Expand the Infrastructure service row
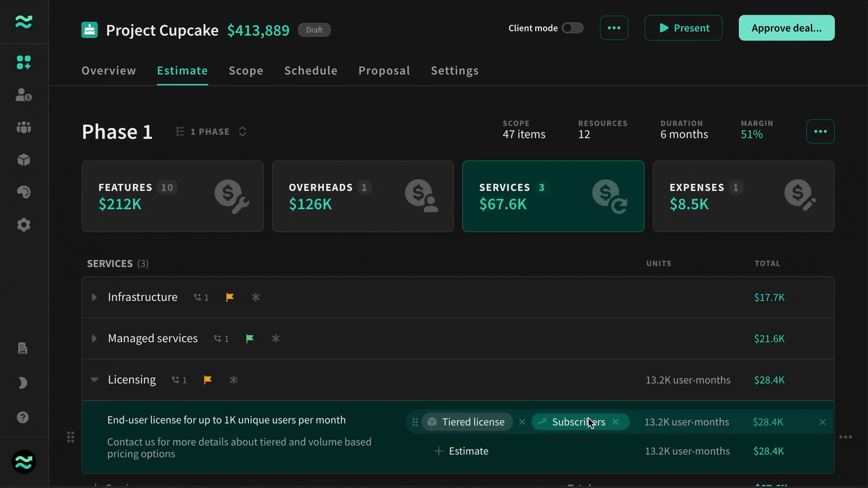 (x=95, y=297)
